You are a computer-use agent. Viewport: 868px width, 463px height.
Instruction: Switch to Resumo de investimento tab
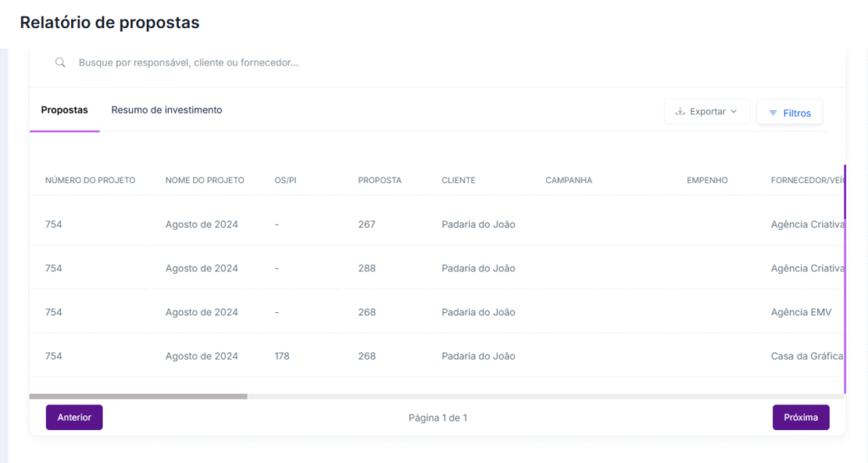pos(166,110)
